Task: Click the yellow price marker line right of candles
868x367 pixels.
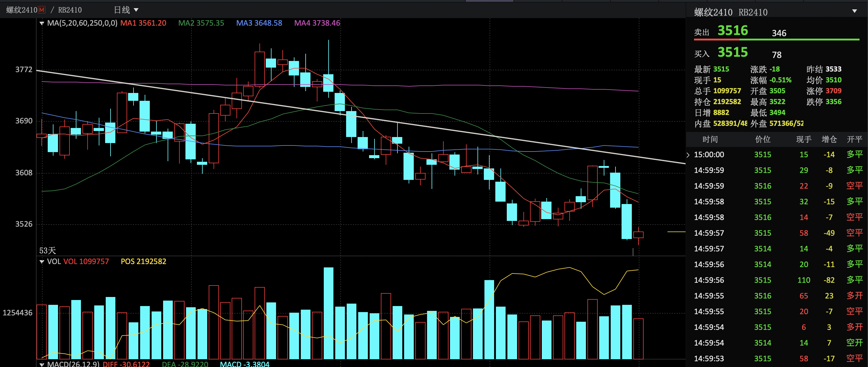Action: point(676,232)
